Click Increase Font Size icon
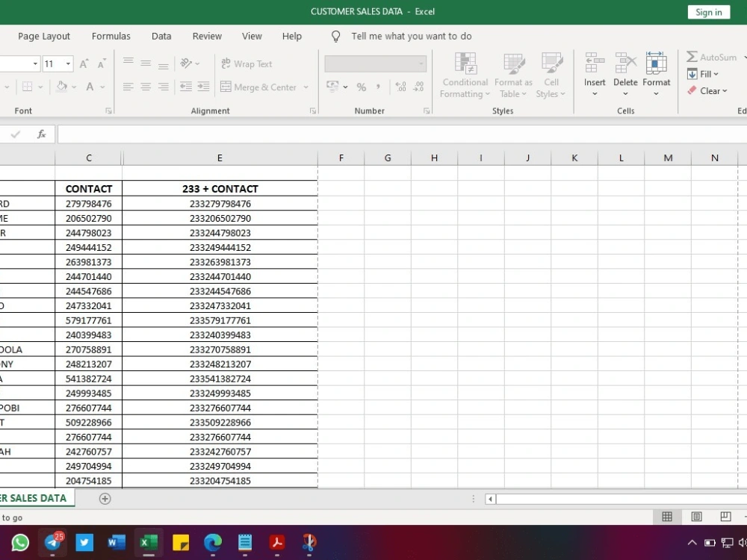This screenshot has width=747, height=560. pos(84,63)
